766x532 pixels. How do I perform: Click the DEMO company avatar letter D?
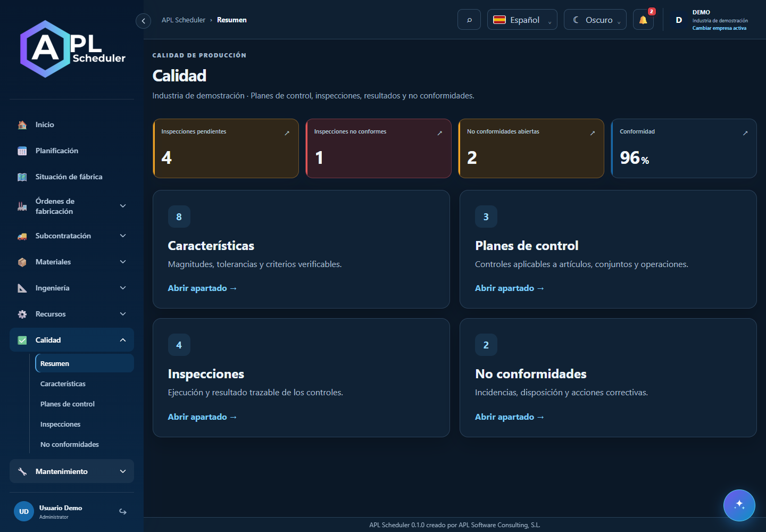tap(679, 20)
